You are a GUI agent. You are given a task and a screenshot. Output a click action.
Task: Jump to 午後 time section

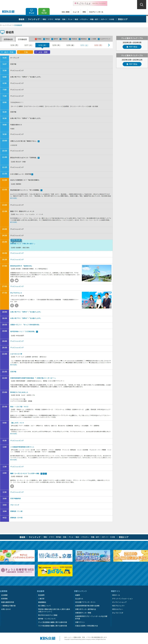tap(25, 52)
